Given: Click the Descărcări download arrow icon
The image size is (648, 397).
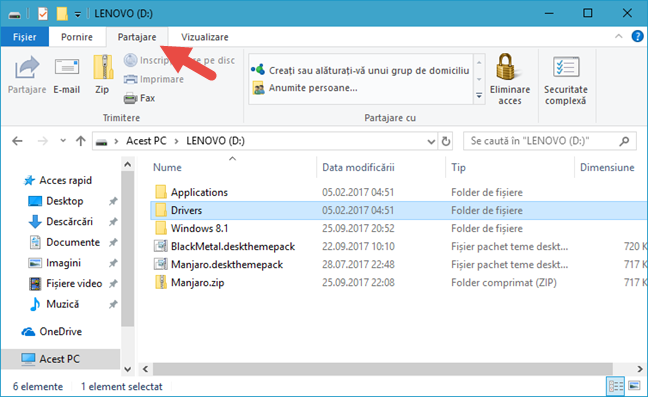Looking at the screenshot, I should tap(35, 221).
